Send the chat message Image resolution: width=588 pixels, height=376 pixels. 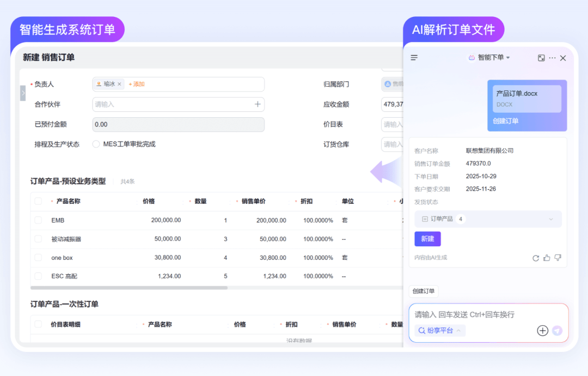[556, 330]
